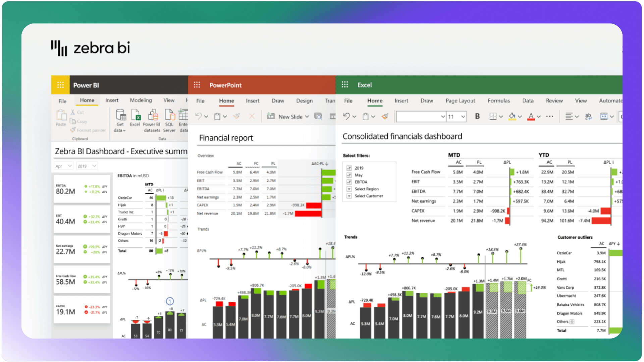
Task: Open the Formulas tab in Excel
Action: [x=499, y=101]
